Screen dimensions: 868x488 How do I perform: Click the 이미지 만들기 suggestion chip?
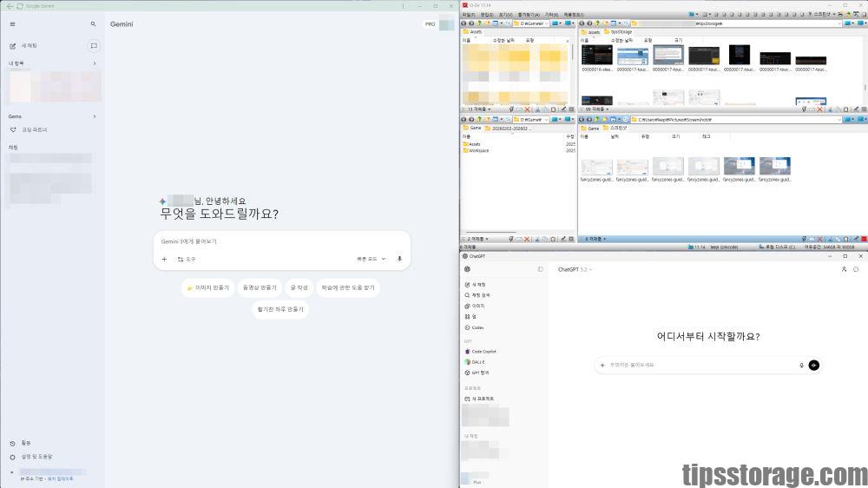pos(208,287)
